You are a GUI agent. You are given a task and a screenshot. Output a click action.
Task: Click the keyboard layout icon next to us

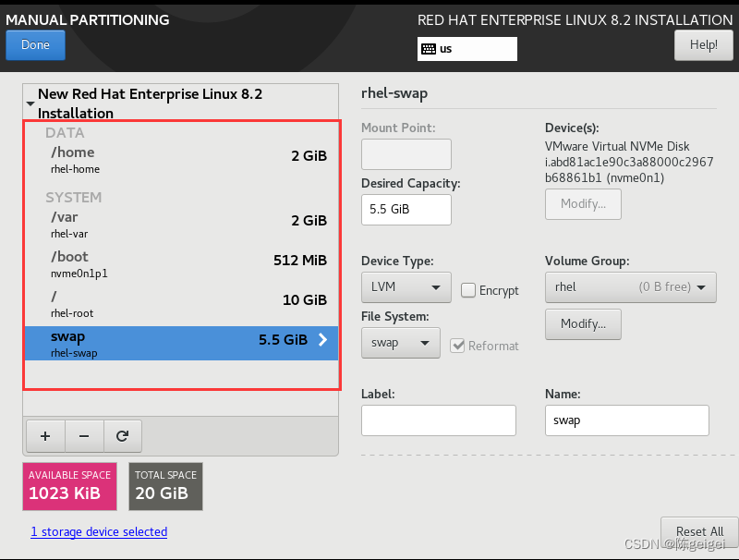pyautogui.click(x=429, y=49)
